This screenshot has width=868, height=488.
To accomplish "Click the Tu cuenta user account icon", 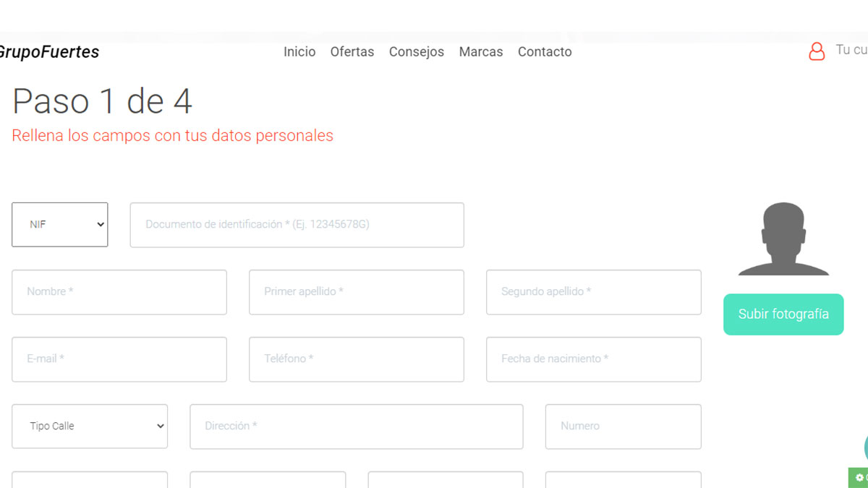I will (x=817, y=51).
